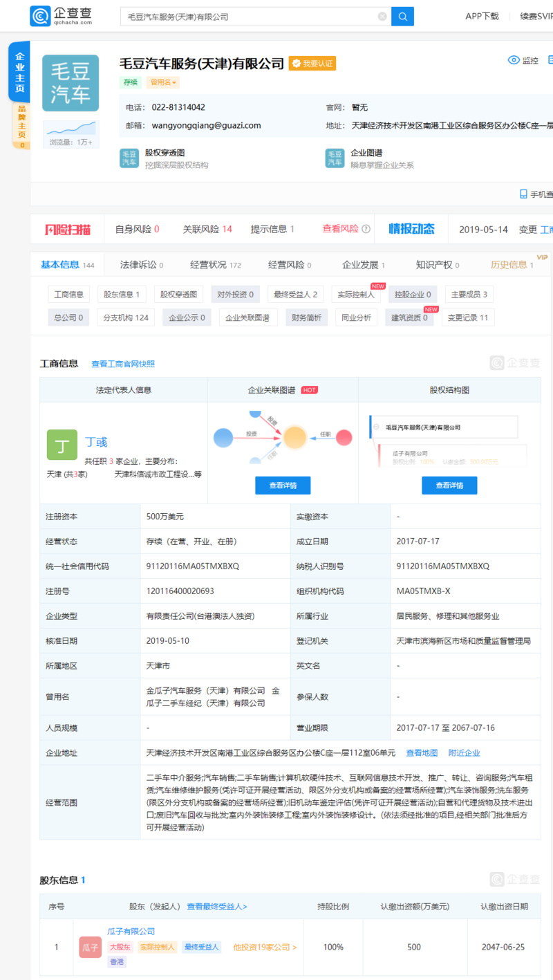The width and height of the screenshot is (553, 980).
Task: Click 查看最终受益人 link
Action: 216,906
